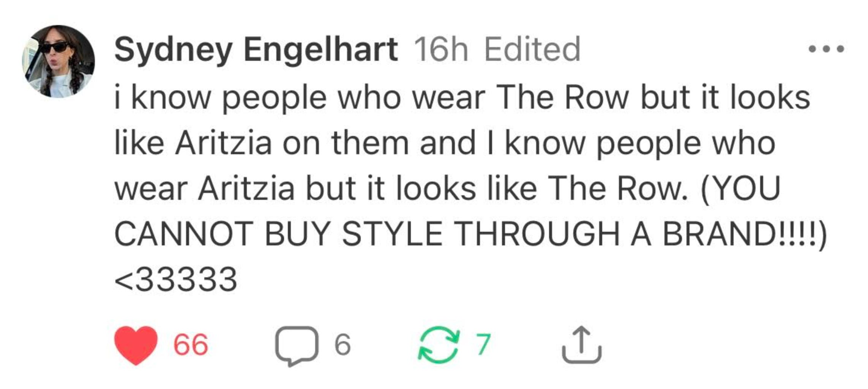The height and width of the screenshot is (389, 868).
Task: Select the 6 replies count
Action: click(x=342, y=345)
